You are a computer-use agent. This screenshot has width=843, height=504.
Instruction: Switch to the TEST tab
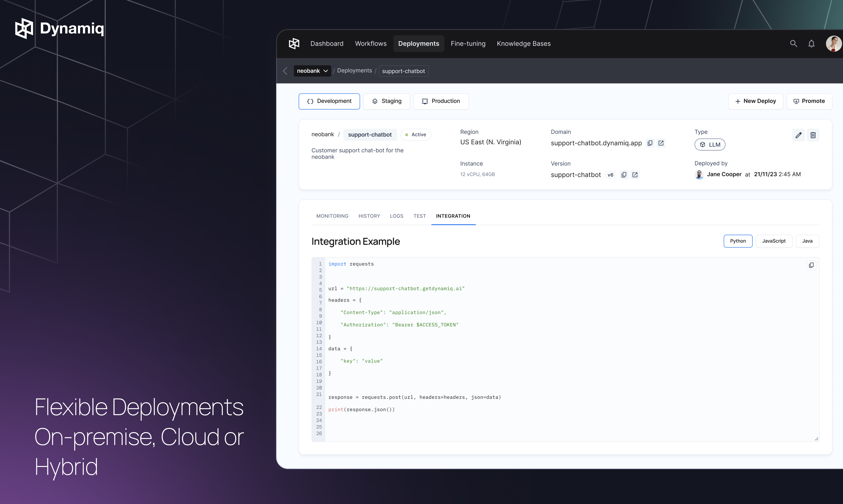tap(420, 216)
